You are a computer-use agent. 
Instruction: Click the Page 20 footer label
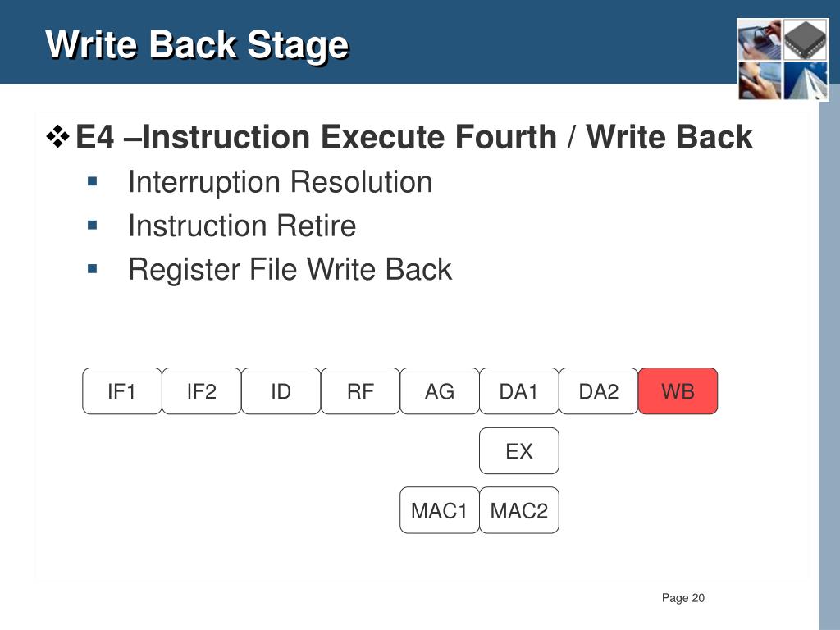(683, 598)
